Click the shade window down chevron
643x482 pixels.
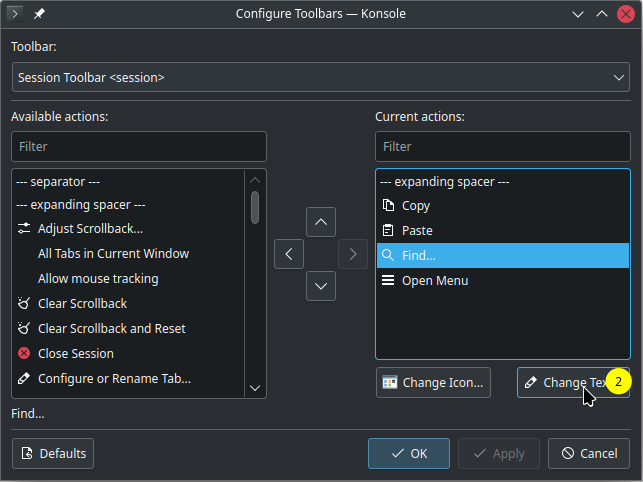578,14
